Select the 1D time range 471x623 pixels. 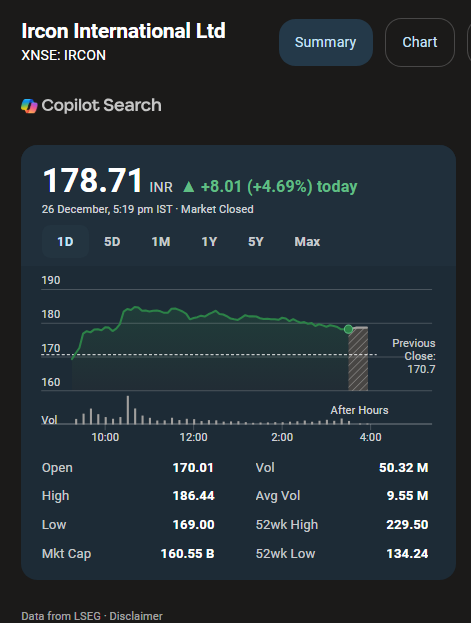point(65,242)
